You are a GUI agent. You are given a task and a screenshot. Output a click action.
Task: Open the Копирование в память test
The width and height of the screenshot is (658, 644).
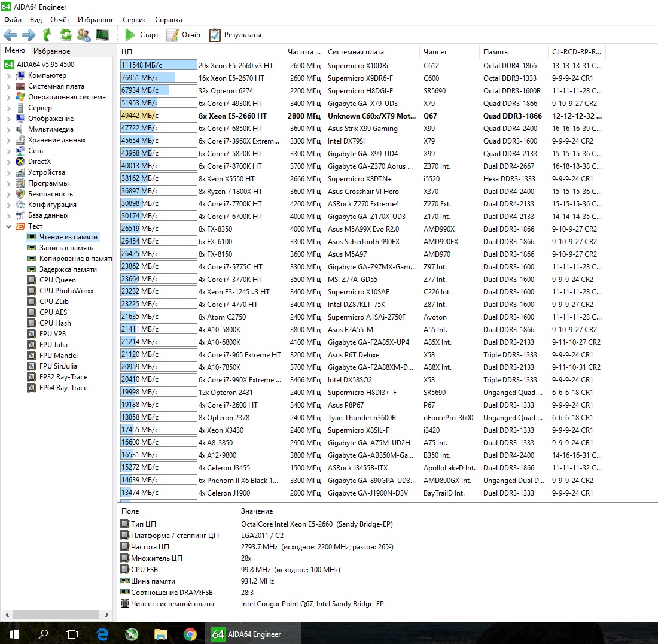[75, 259]
